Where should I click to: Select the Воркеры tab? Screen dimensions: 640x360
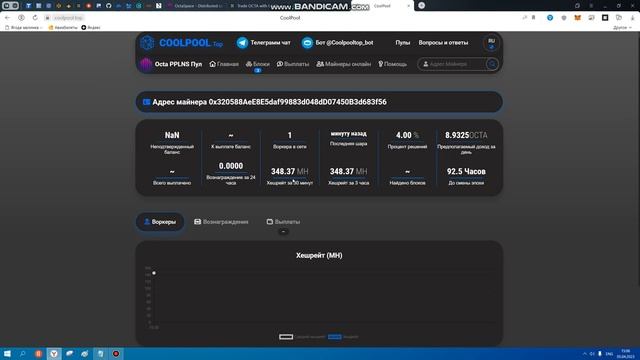point(160,222)
